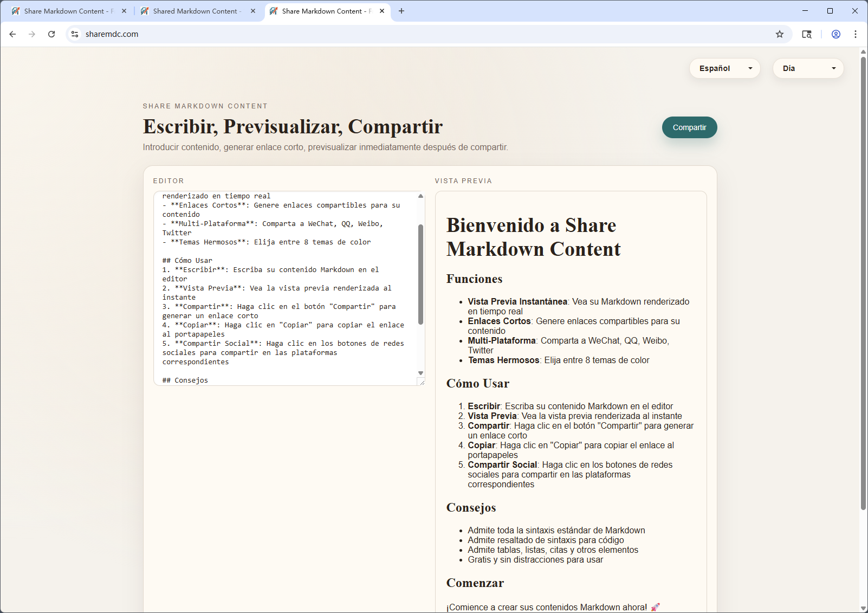Click 'Gratis y sin distracciones para usar' bullet
The image size is (868, 613).
535,559
